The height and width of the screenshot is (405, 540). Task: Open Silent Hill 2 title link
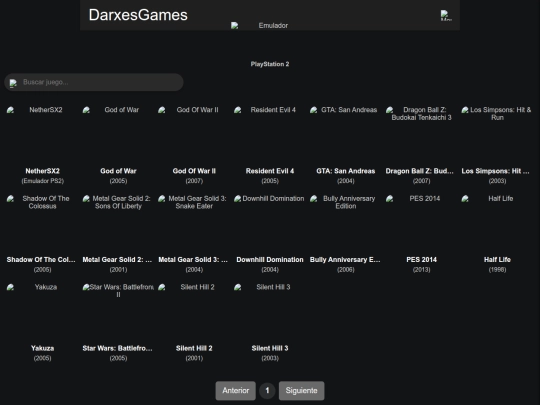(x=194, y=348)
